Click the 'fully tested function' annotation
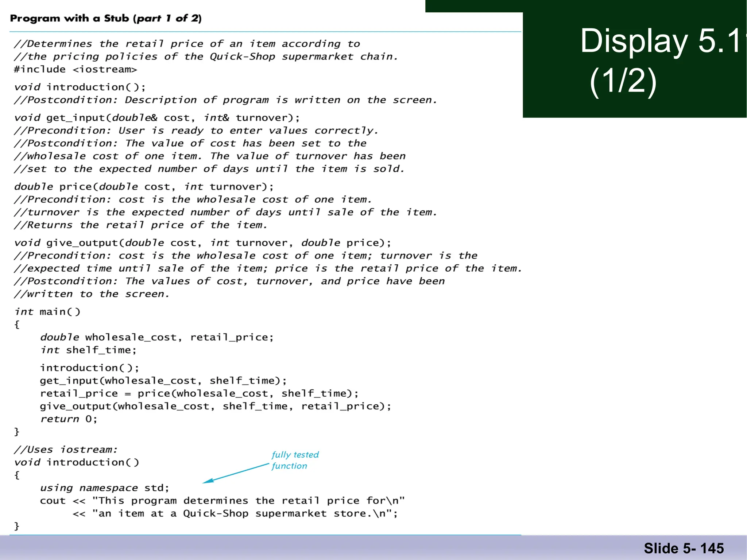747x560 pixels. (295, 460)
